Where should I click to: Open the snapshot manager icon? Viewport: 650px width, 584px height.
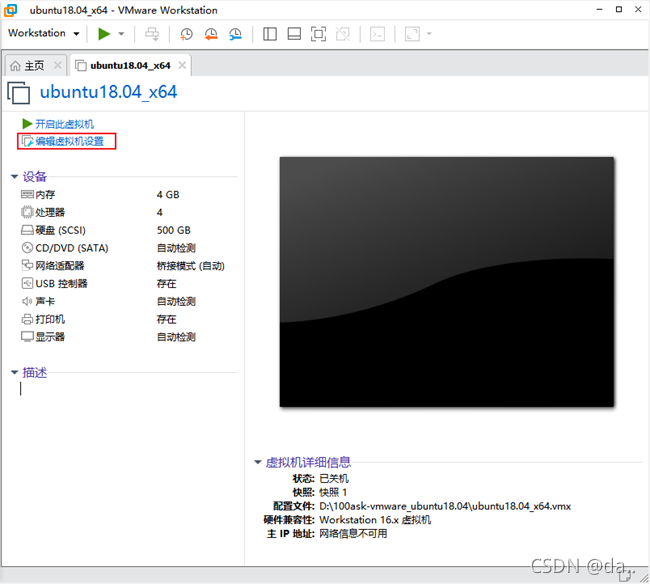235,34
